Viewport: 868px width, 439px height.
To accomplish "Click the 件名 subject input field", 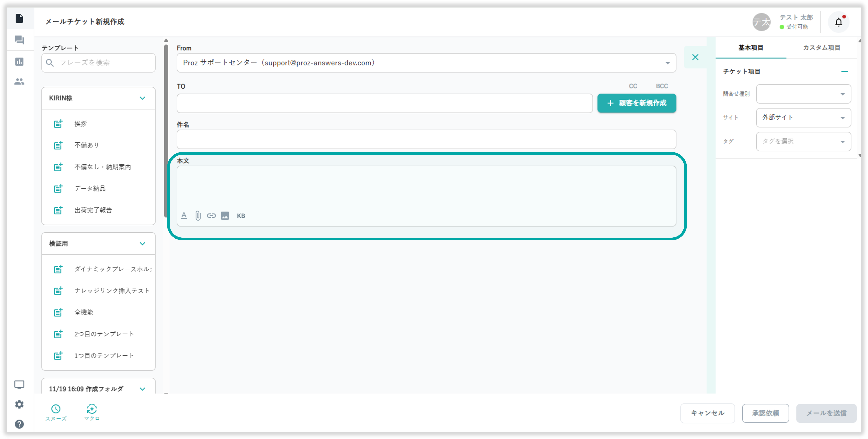I will (426, 139).
